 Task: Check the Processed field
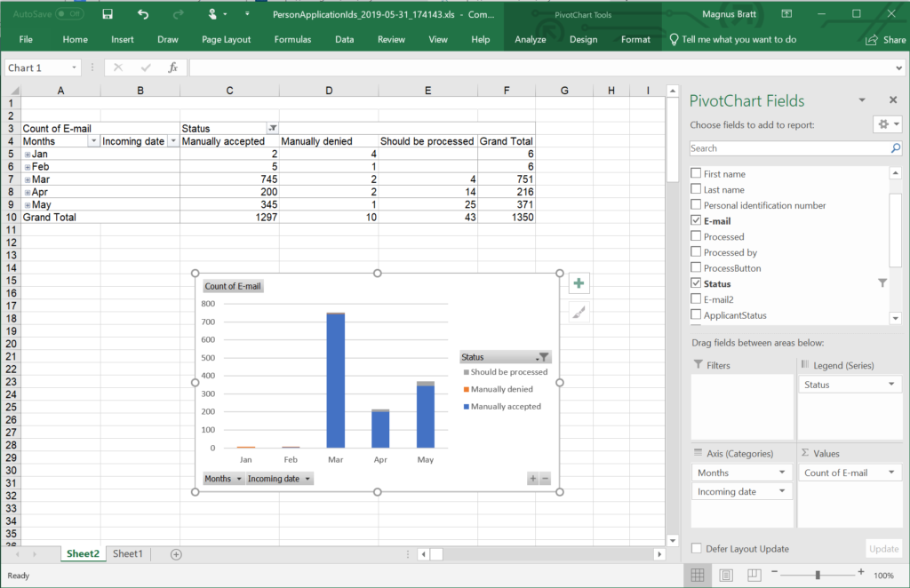[696, 235]
